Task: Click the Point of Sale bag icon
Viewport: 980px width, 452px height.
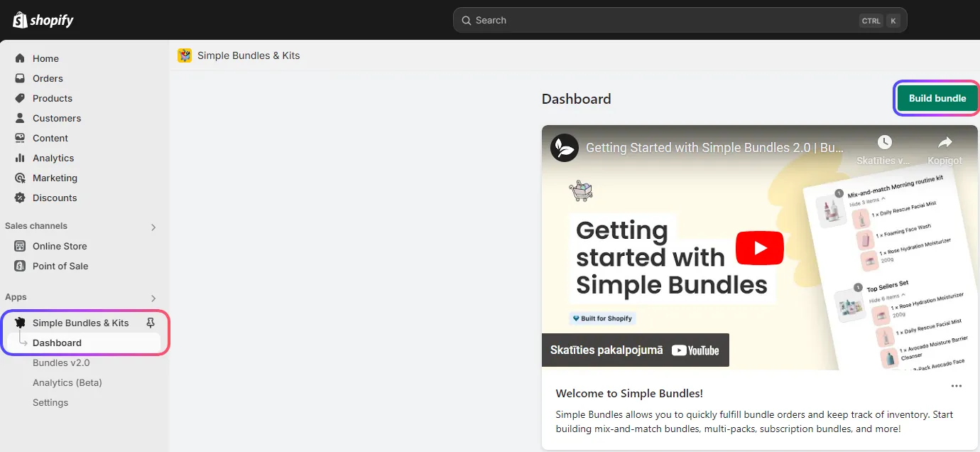Action: coord(20,266)
